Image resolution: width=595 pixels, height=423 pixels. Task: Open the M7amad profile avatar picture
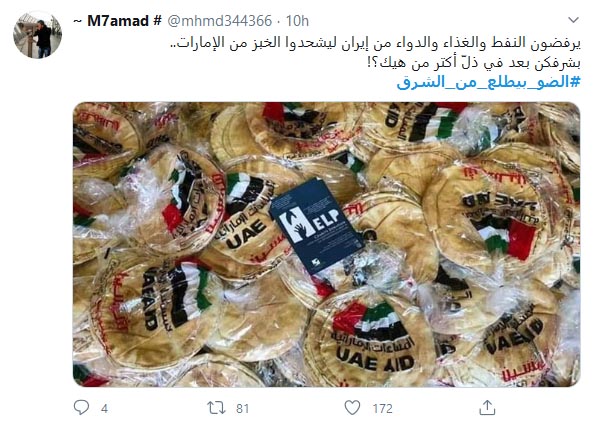37,34
